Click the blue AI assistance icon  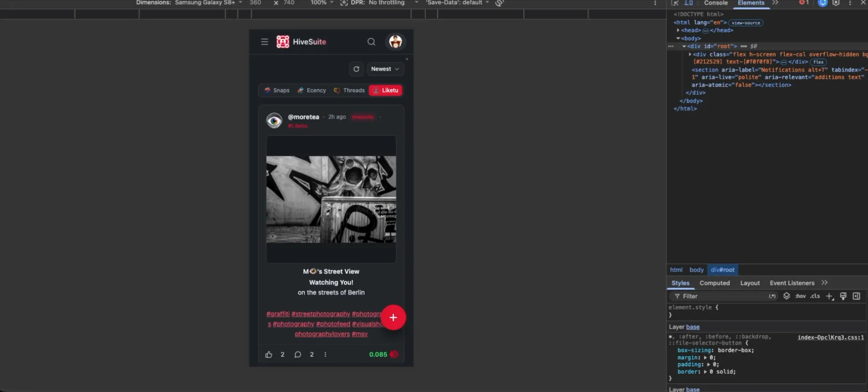click(x=822, y=3)
